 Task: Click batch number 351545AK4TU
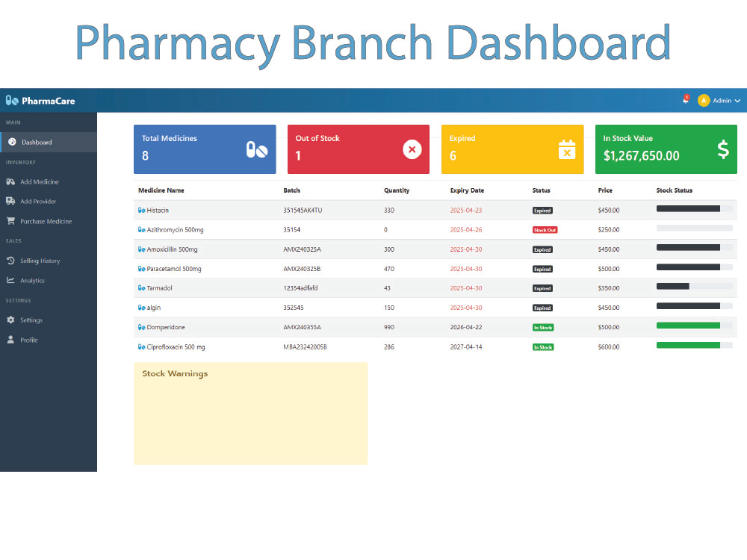click(x=303, y=210)
